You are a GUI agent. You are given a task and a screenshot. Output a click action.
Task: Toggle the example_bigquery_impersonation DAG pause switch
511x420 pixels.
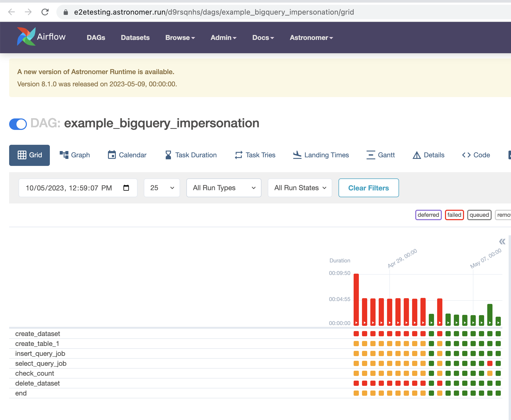[x=18, y=124]
